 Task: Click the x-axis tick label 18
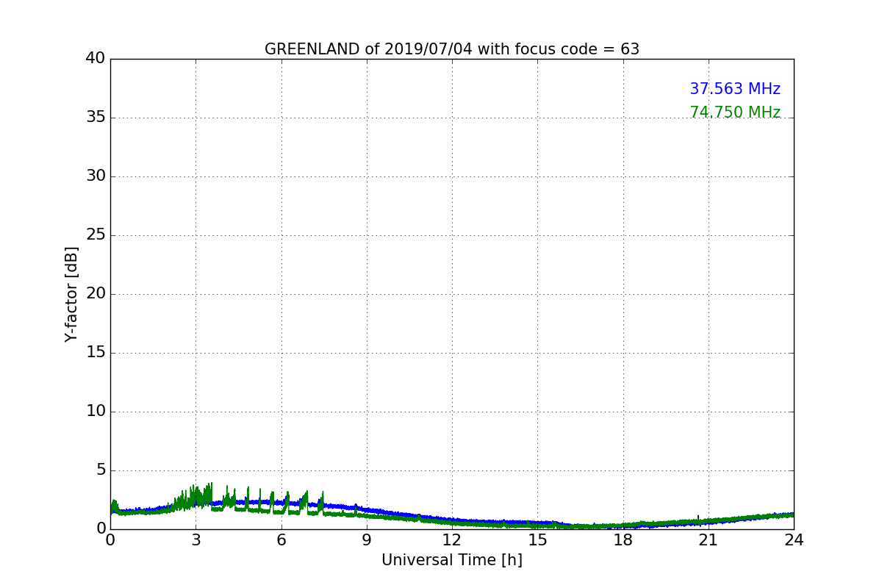coord(623,540)
